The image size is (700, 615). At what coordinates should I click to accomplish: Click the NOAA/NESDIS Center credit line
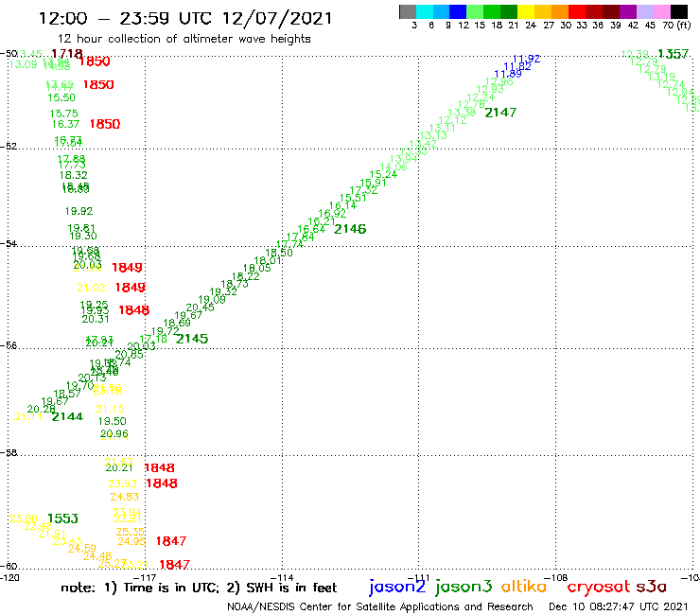click(x=380, y=607)
